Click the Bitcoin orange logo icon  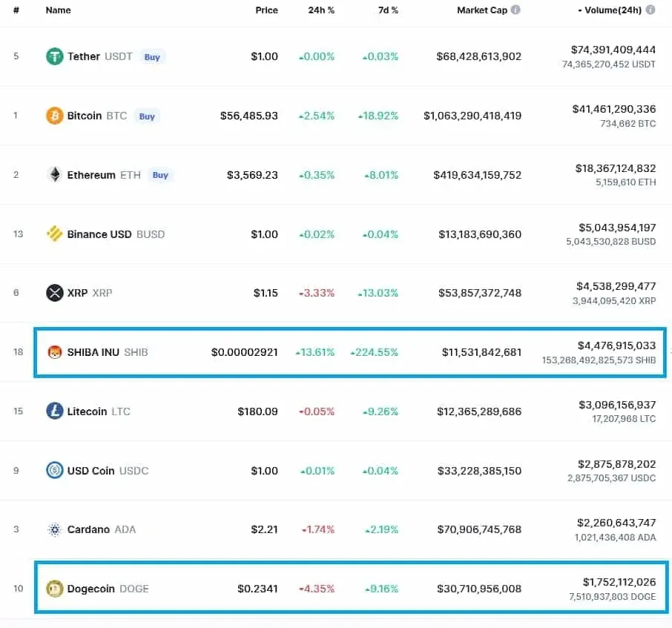[54, 116]
